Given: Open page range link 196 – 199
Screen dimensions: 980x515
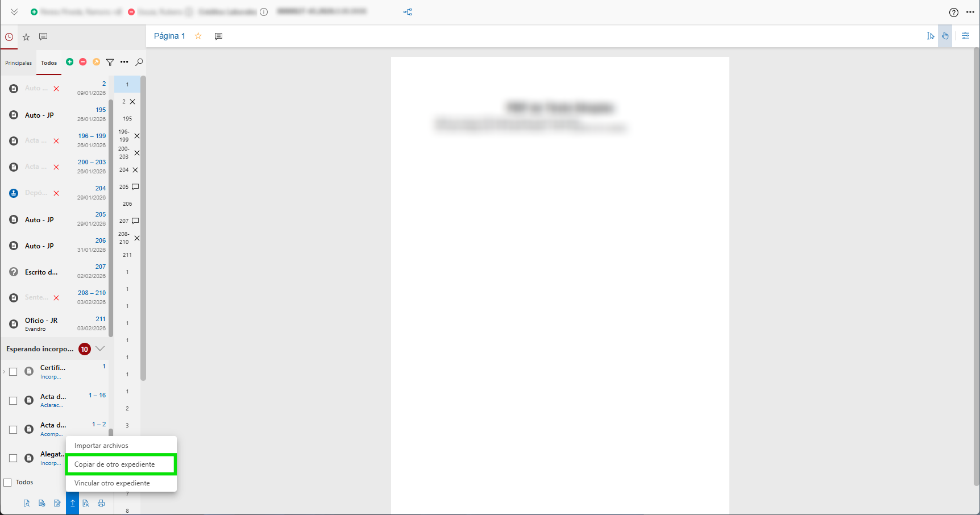Looking at the screenshot, I should pos(92,136).
